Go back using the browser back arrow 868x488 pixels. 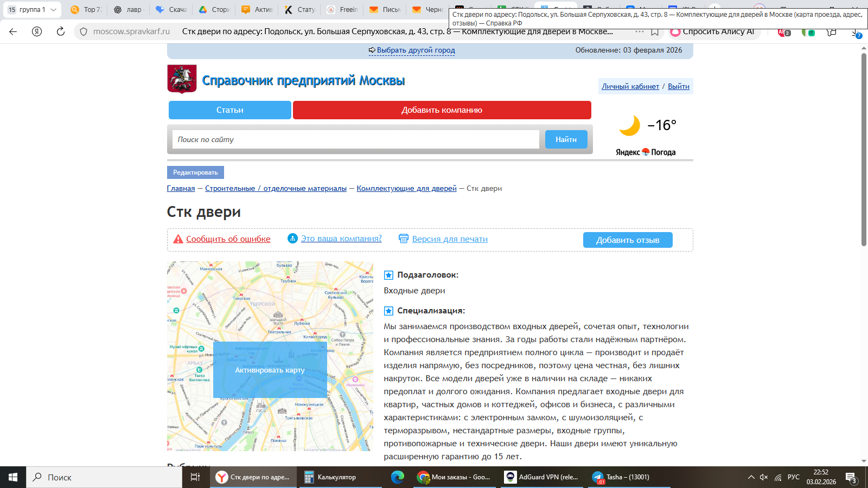13,31
